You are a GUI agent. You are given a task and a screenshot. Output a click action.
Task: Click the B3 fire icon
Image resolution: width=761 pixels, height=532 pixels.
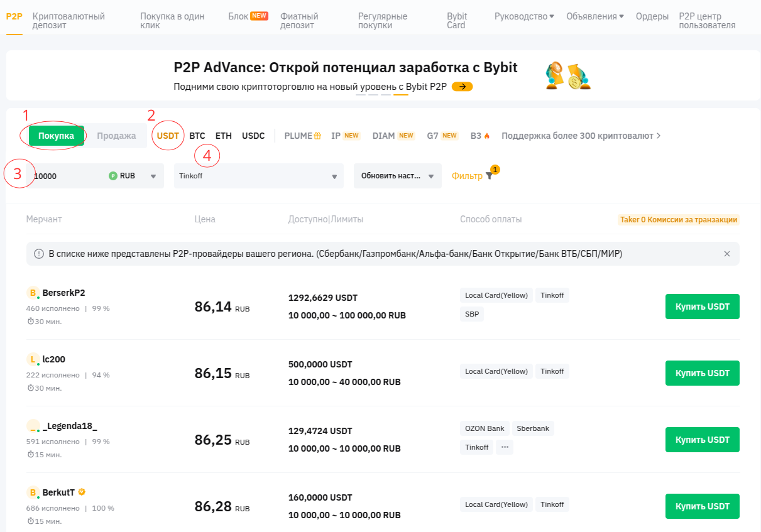[487, 136]
